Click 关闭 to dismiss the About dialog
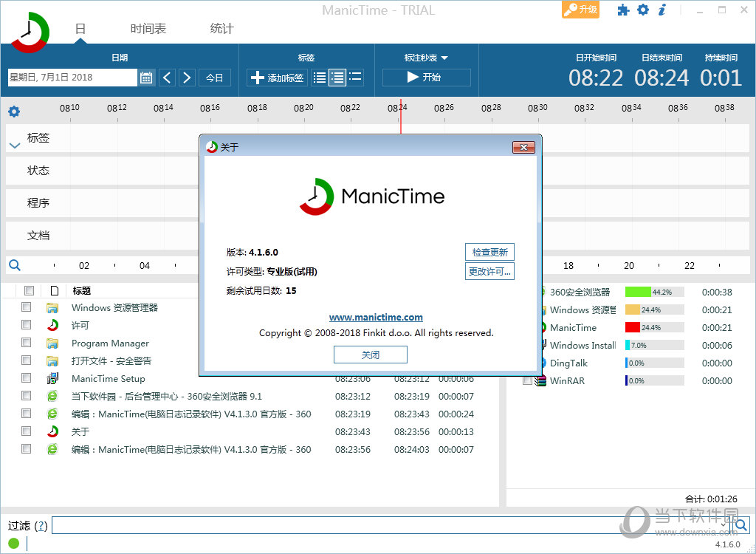Screen dimensions: 756x554 click(371, 355)
